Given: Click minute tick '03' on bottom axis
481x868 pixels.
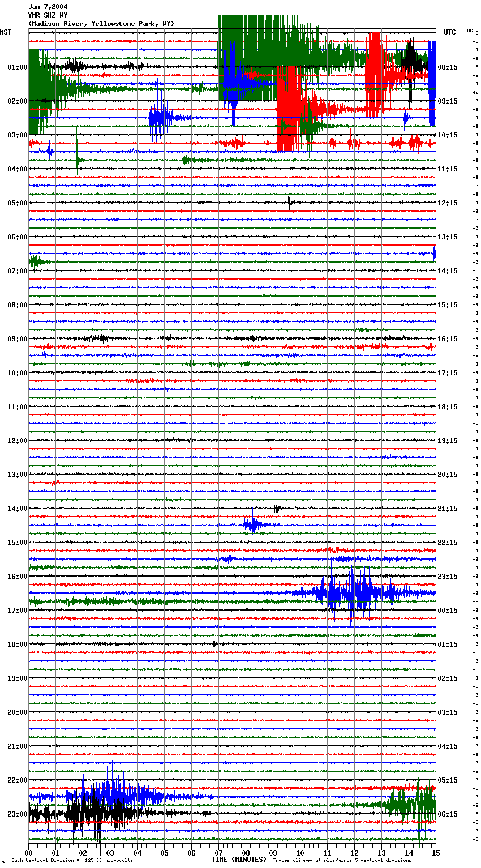Looking at the screenshot, I should pos(110,852).
